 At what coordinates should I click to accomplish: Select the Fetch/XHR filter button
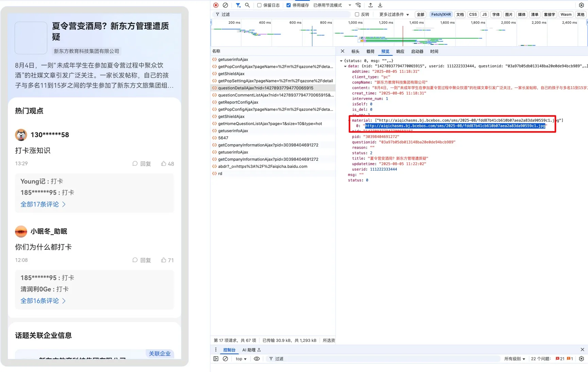[x=441, y=14]
